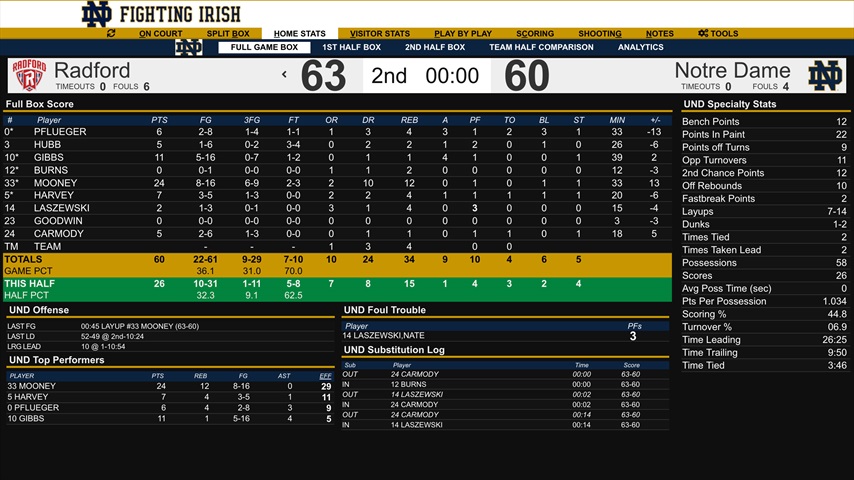The width and height of the screenshot is (854, 480).
Task: Click the refresh icon in the top menu
Action: (111, 34)
